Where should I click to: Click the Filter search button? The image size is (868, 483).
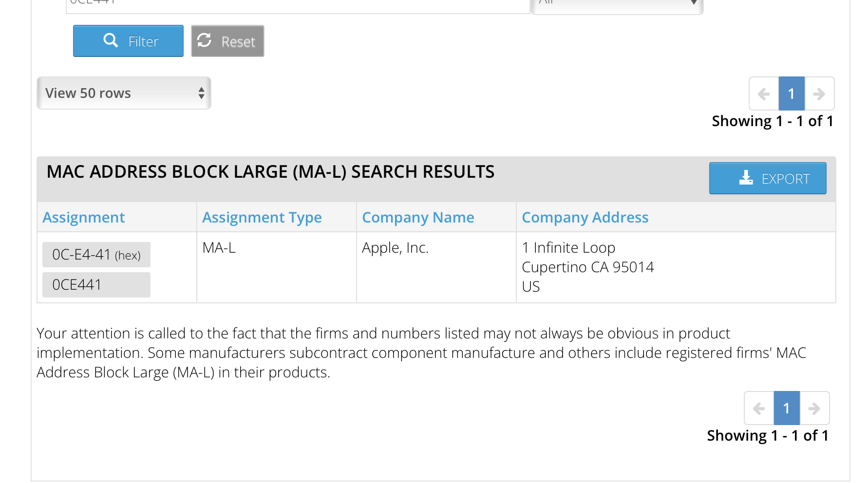[x=128, y=41]
